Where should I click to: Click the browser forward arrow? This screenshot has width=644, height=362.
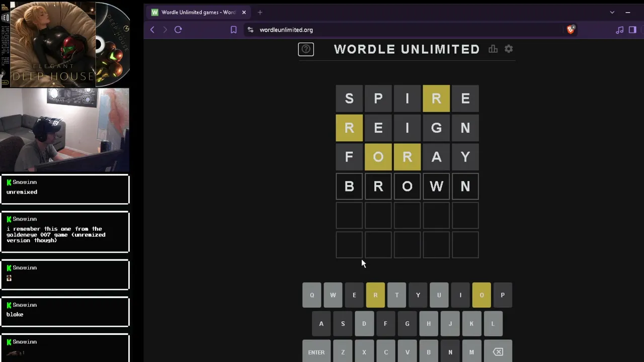click(x=165, y=30)
